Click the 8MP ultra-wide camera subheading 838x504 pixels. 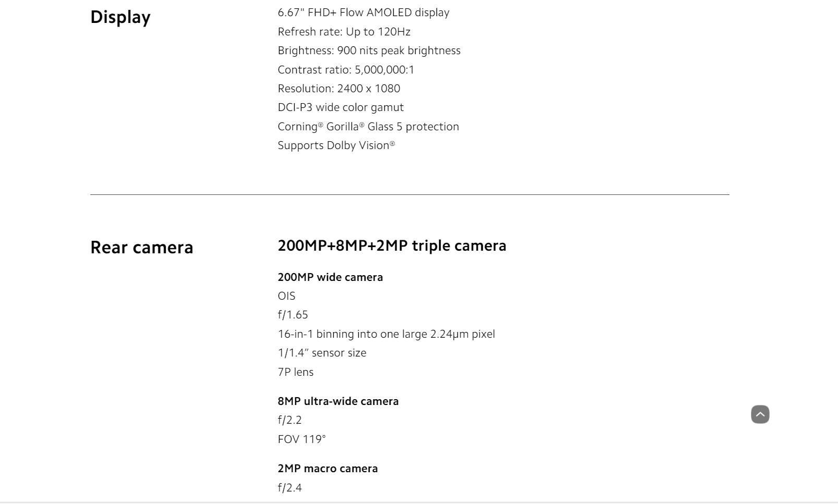[338, 401]
